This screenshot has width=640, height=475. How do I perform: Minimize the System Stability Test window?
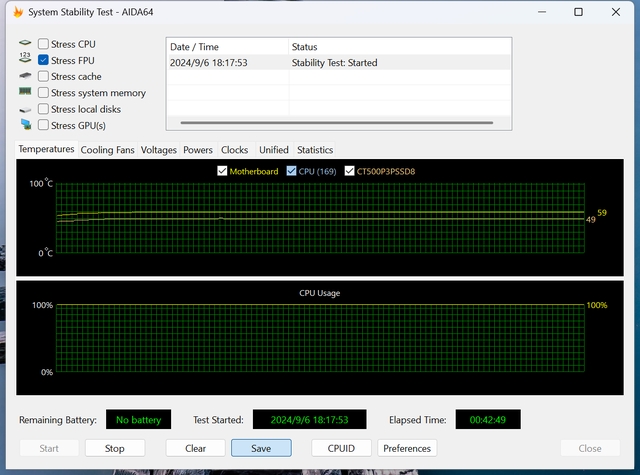(542, 12)
